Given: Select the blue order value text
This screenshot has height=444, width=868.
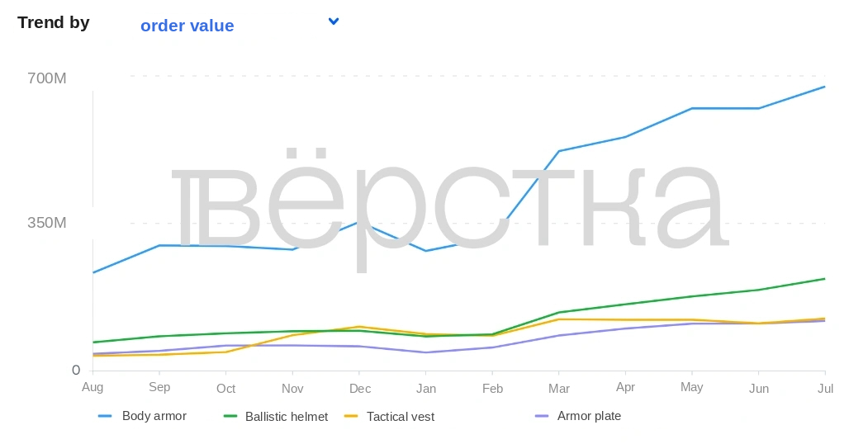Looking at the screenshot, I should tap(187, 26).
